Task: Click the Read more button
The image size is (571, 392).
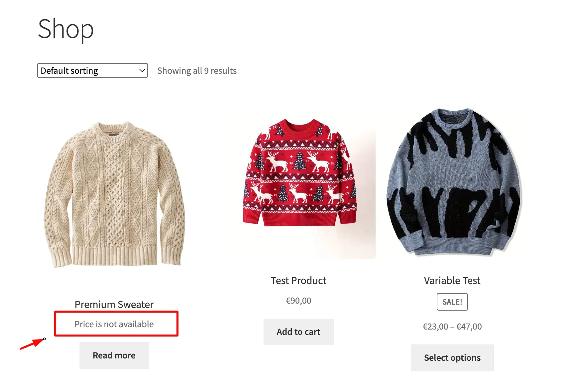Action: [114, 355]
